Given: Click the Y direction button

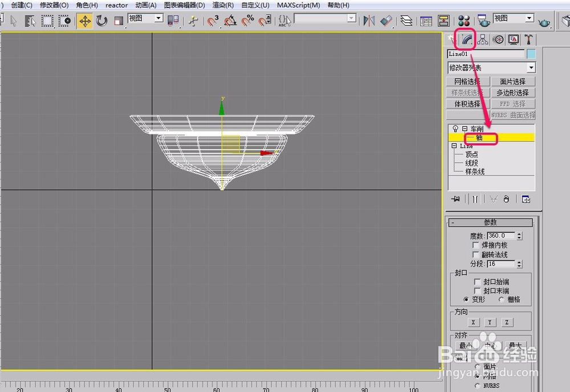Looking at the screenshot, I should [490, 322].
